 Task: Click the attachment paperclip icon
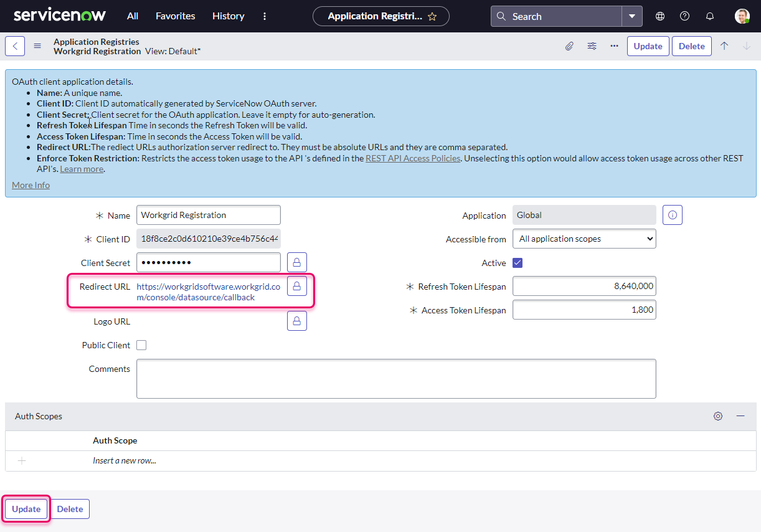[569, 45]
